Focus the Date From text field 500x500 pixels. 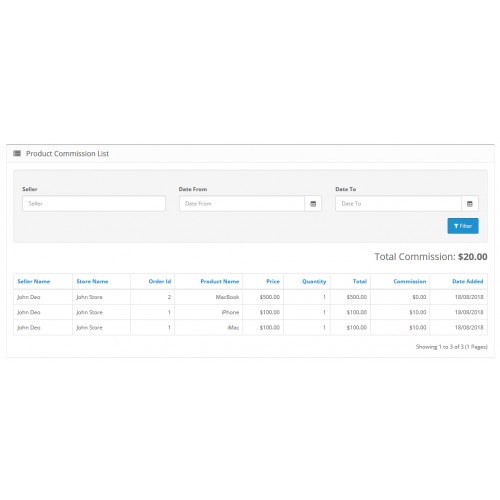(x=242, y=204)
